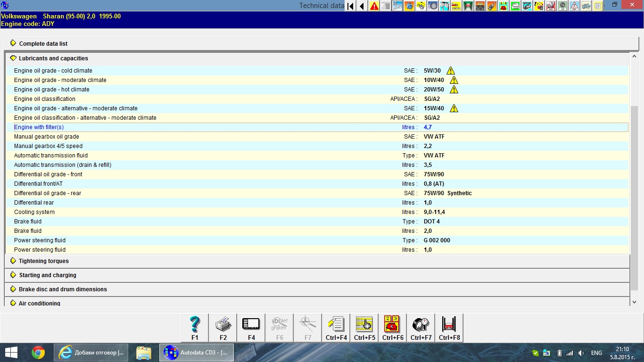Open the Ctrl+F4 notes editor button
The width and height of the screenshot is (644, 362).
[336, 328]
